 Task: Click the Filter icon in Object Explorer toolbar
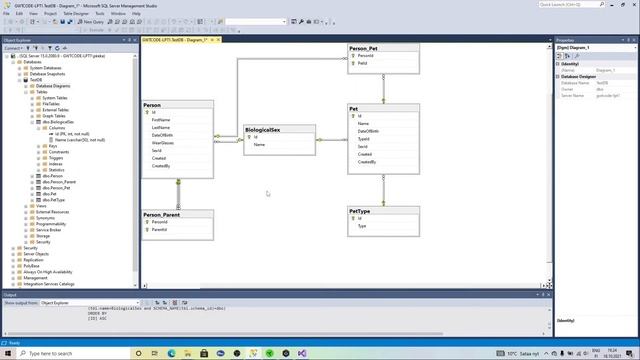tap(50, 48)
